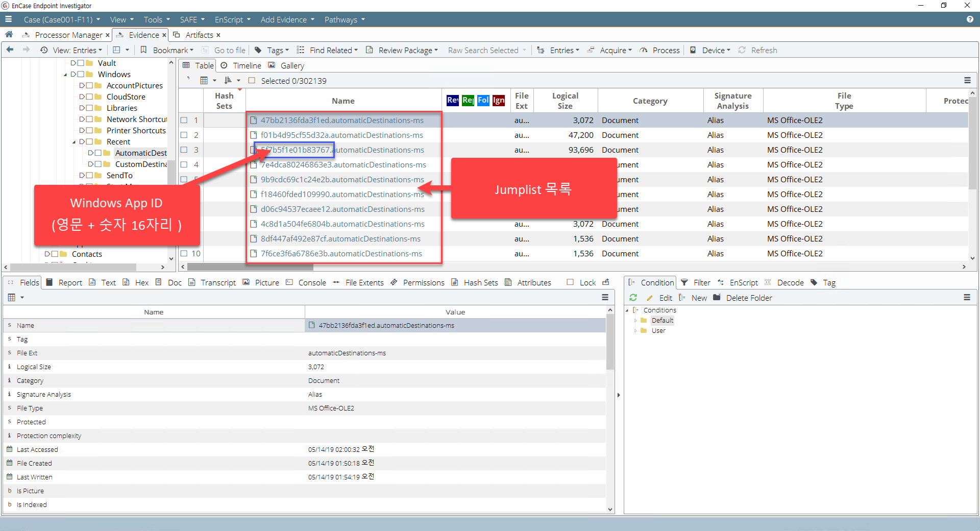Open the Filter tab

pos(696,282)
